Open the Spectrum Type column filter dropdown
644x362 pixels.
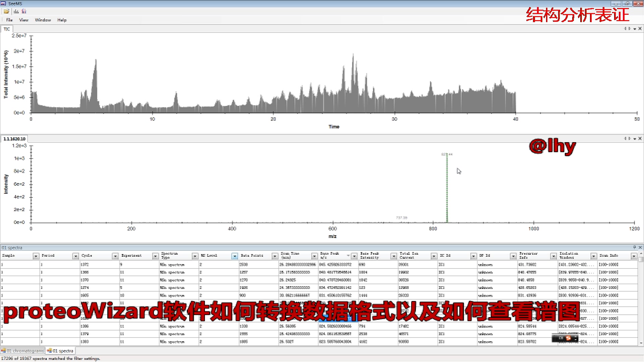(x=195, y=256)
